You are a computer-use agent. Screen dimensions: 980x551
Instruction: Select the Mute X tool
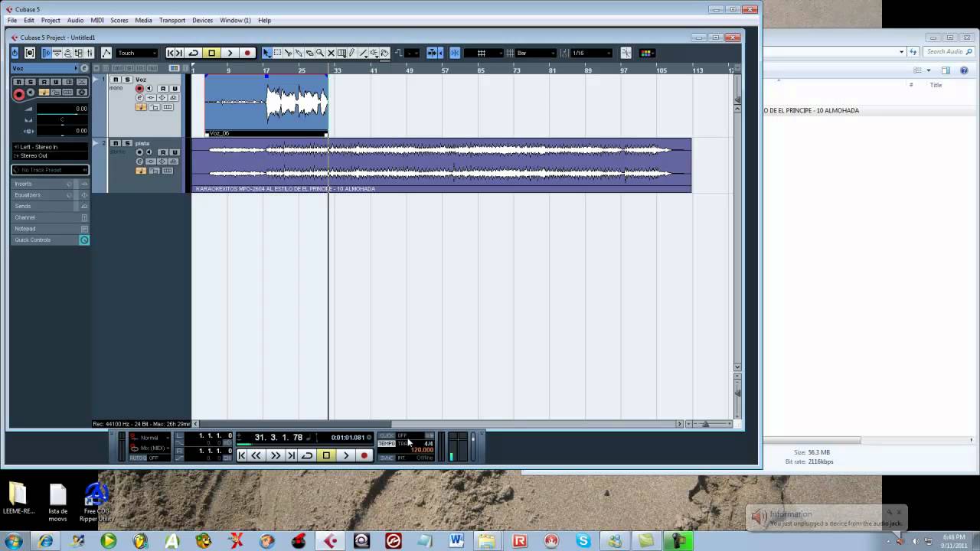331,53
